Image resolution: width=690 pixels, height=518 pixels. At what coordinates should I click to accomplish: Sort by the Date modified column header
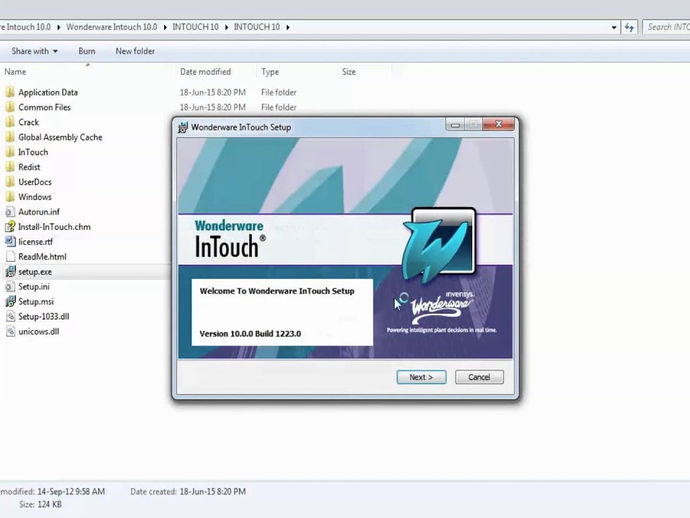point(206,72)
